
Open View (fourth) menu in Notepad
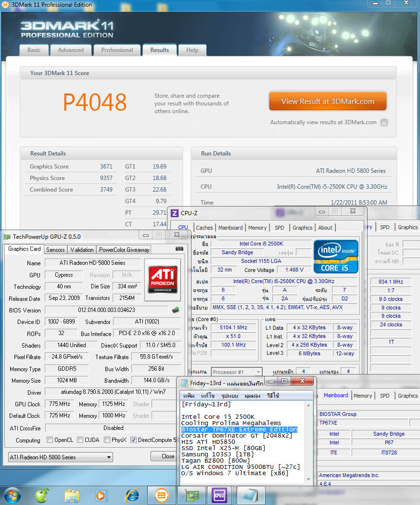coord(252,396)
